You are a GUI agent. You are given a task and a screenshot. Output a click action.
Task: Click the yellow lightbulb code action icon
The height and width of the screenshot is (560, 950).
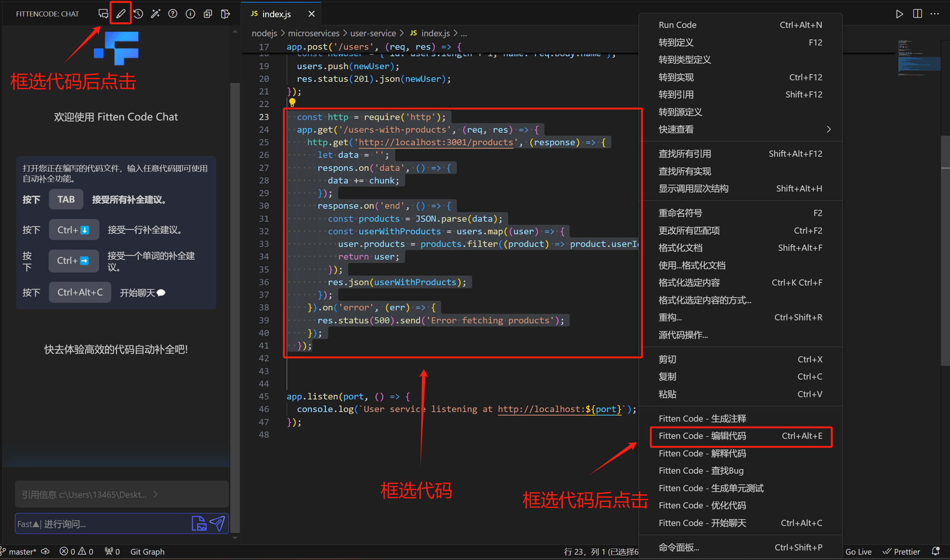click(x=292, y=103)
